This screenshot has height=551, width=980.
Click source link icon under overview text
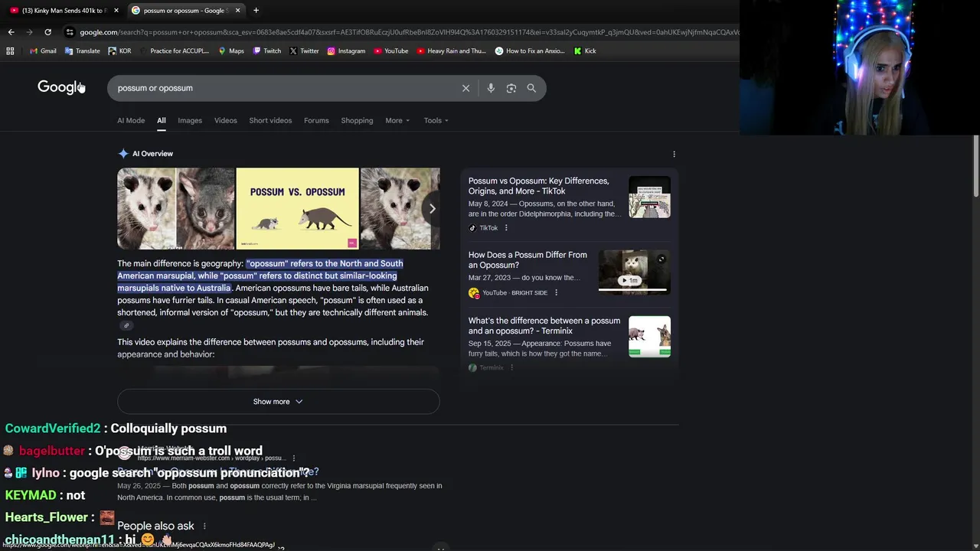click(x=126, y=325)
